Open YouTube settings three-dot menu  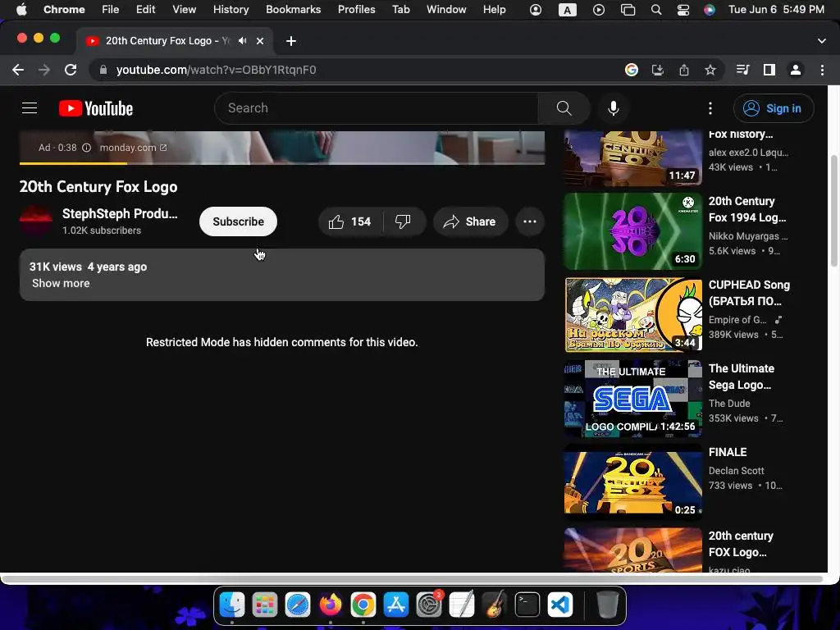pyautogui.click(x=710, y=108)
